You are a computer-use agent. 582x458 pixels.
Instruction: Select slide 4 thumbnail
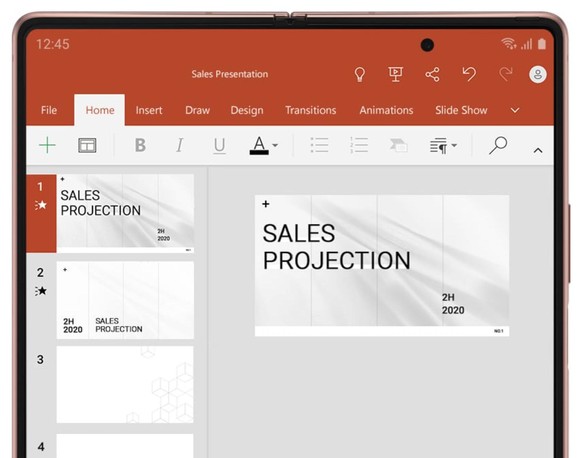click(125, 446)
